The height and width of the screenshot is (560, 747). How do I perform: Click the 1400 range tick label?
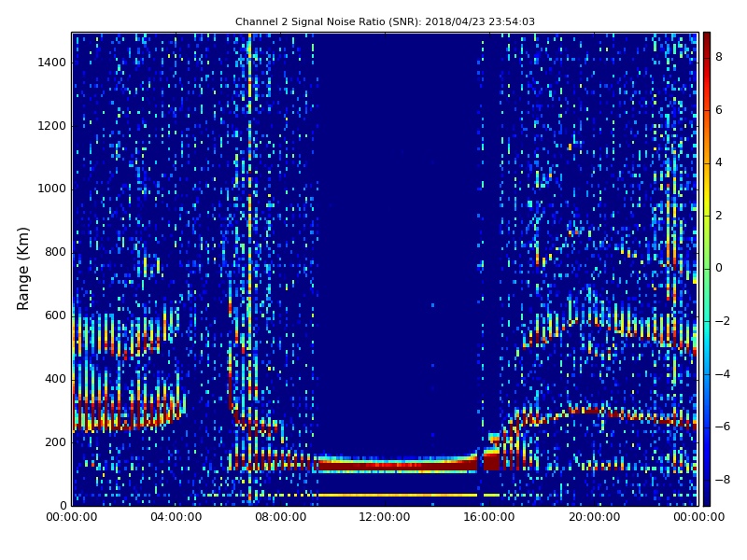point(52,63)
